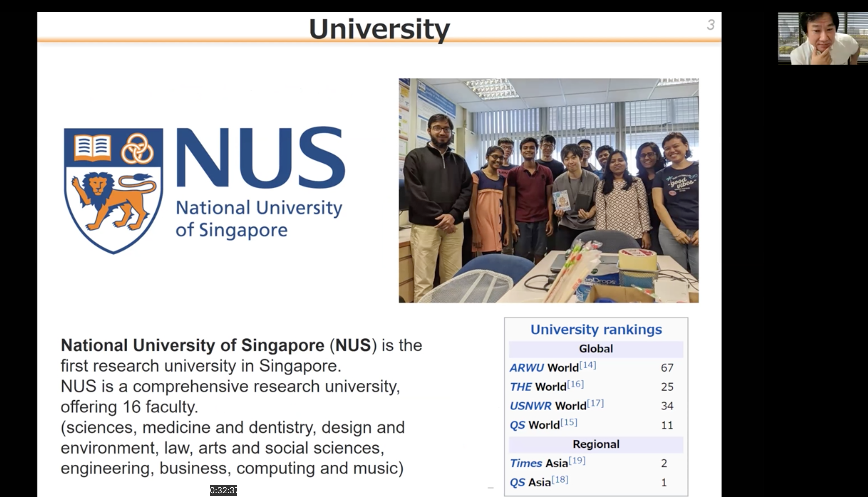Click citation reference [19]
The height and width of the screenshot is (497, 868).
pos(577,460)
